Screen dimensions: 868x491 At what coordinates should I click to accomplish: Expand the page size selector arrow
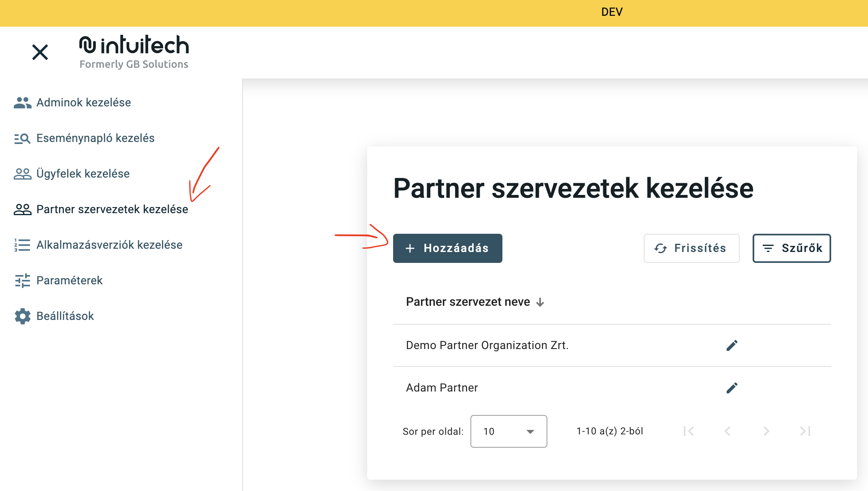(530, 432)
